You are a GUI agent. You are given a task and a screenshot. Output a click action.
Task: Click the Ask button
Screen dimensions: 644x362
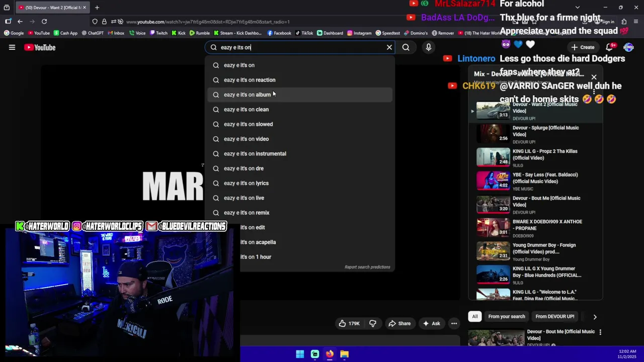click(x=431, y=323)
